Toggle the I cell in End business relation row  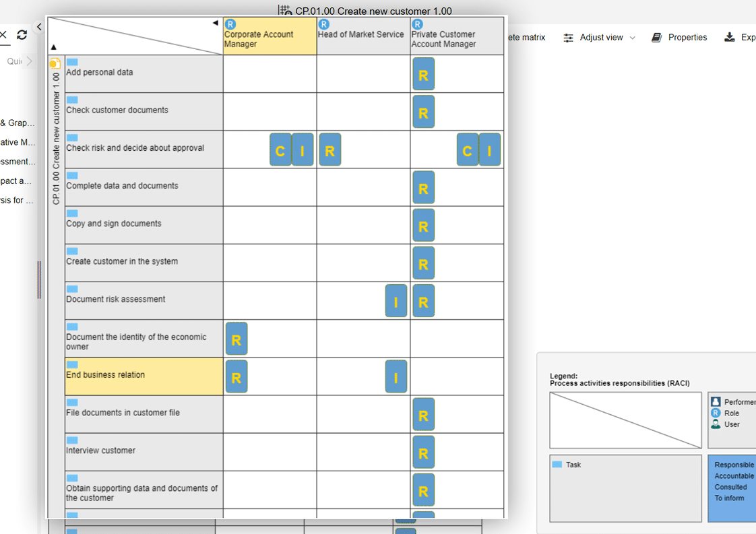(396, 376)
